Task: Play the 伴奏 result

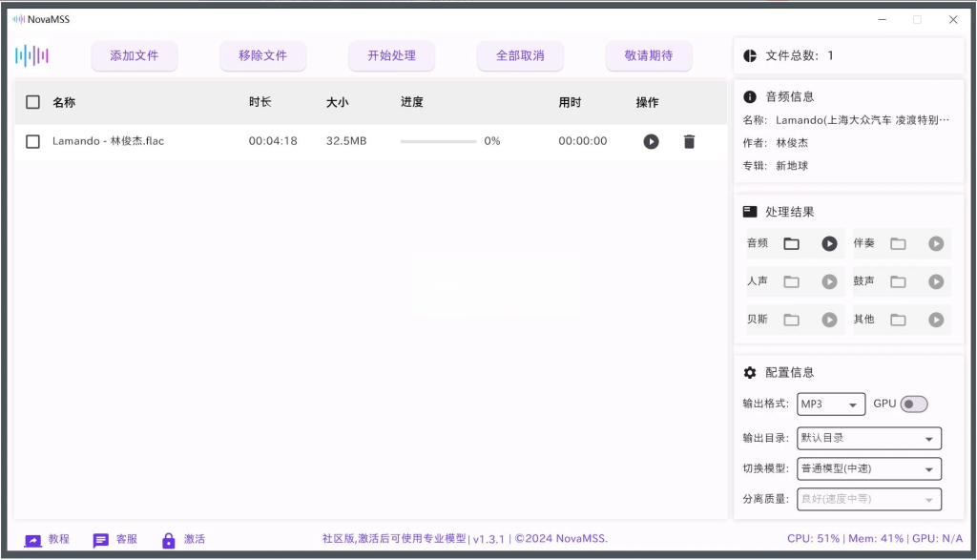Action: [x=936, y=243]
